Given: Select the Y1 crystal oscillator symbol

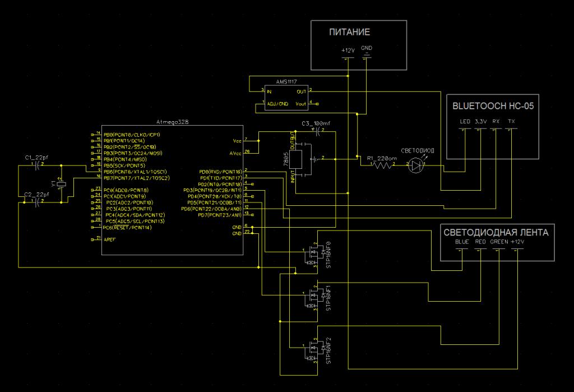Looking at the screenshot, I should point(61,183).
